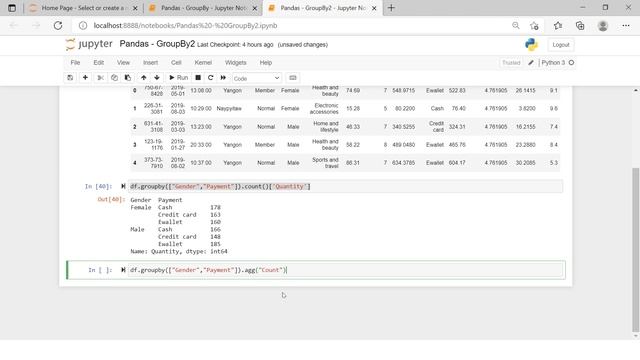Click the Logout button
The height and width of the screenshot is (360, 640).
point(561,45)
